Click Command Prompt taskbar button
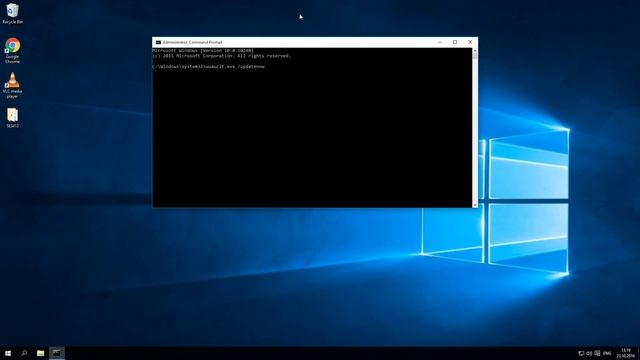This screenshot has height=360, width=640. click(57, 353)
